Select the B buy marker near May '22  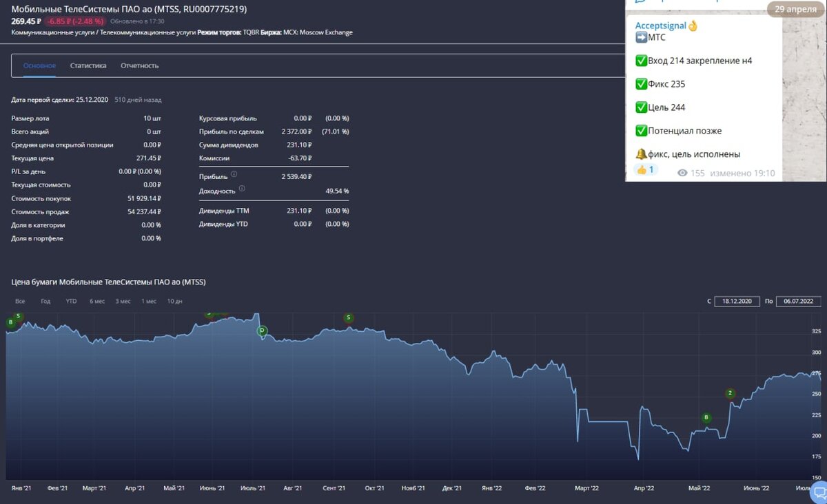tap(706, 417)
